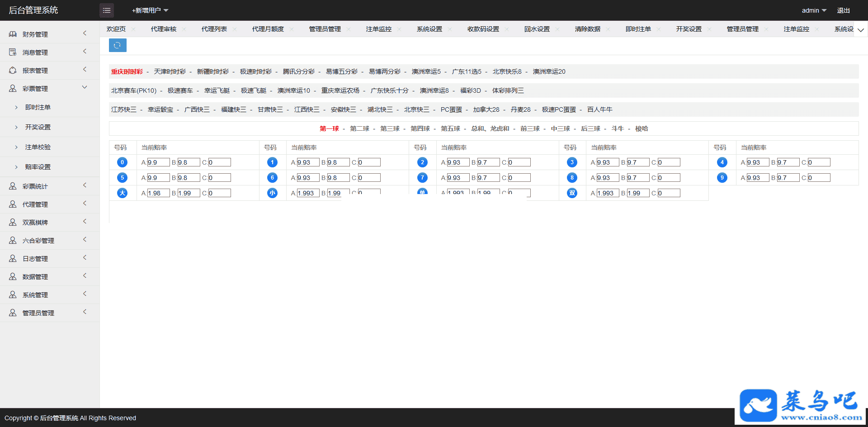Switch to the 回水设置 tab
Screen dimensions: 868x427
coord(537,29)
